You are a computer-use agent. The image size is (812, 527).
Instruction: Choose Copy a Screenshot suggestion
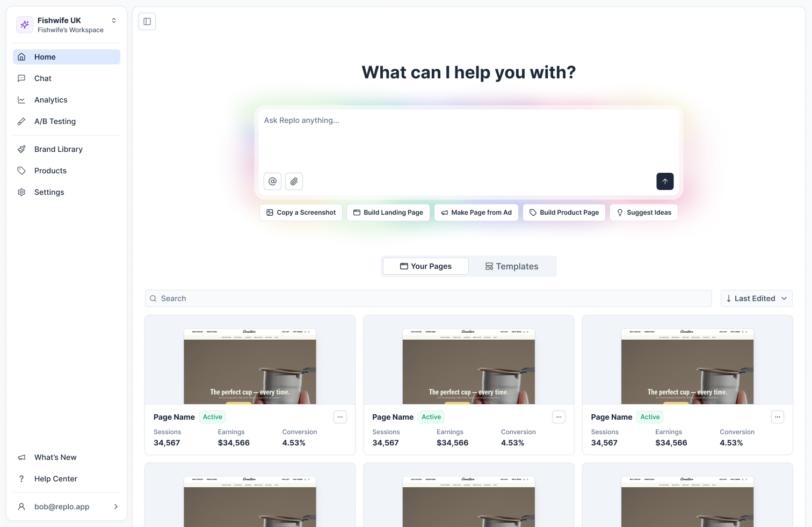point(301,213)
